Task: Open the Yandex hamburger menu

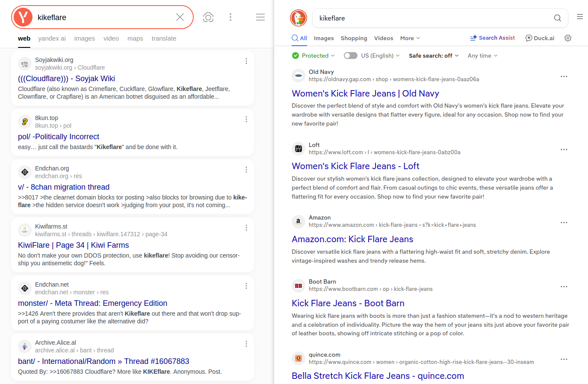Action: click(260, 17)
